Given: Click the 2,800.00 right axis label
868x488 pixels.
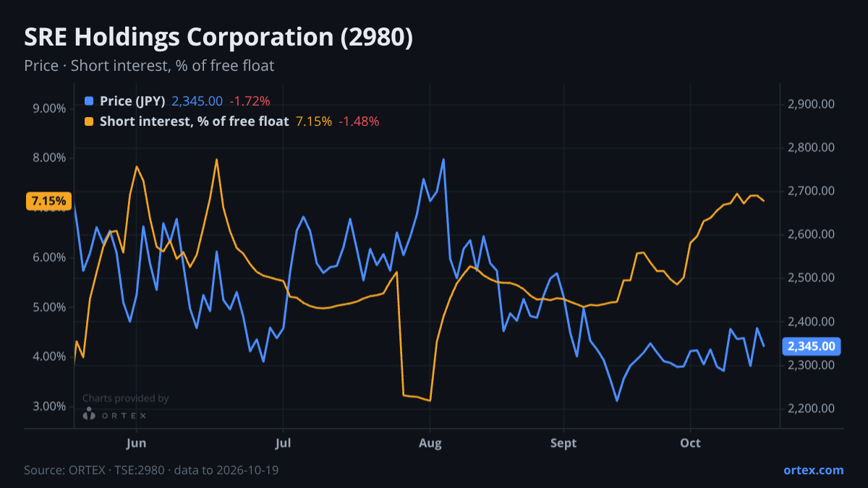Looking at the screenshot, I should tap(812, 147).
